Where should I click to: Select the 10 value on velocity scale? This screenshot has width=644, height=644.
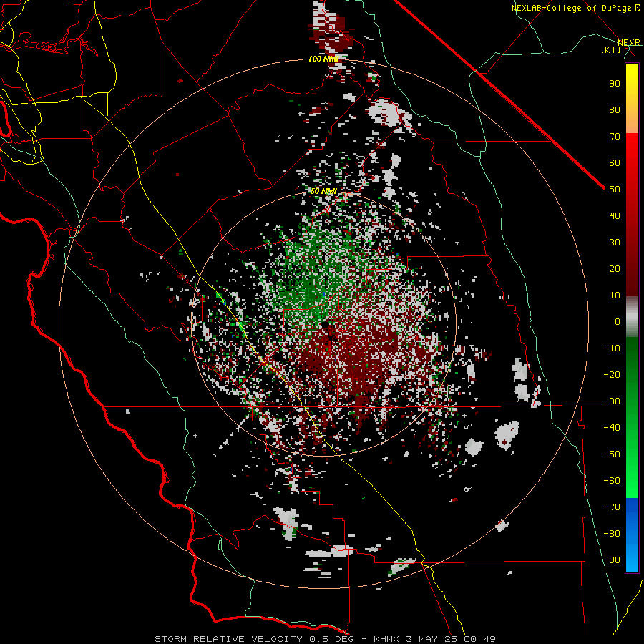click(615, 296)
